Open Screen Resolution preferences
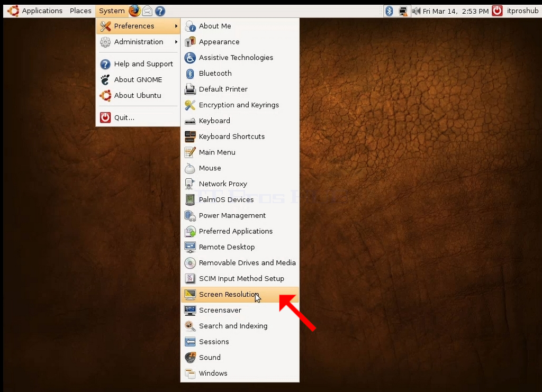The height and width of the screenshot is (392, 542). pyautogui.click(x=240, y=294)
